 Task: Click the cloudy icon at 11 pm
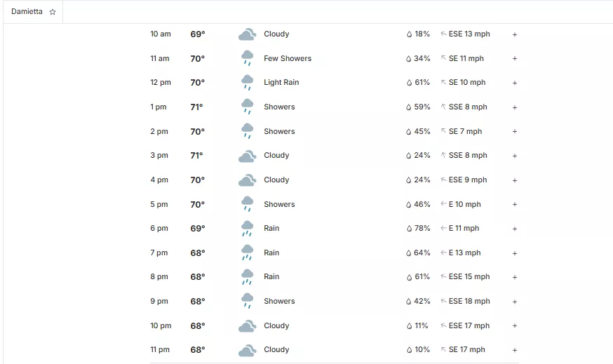click(x=246, y=350)
